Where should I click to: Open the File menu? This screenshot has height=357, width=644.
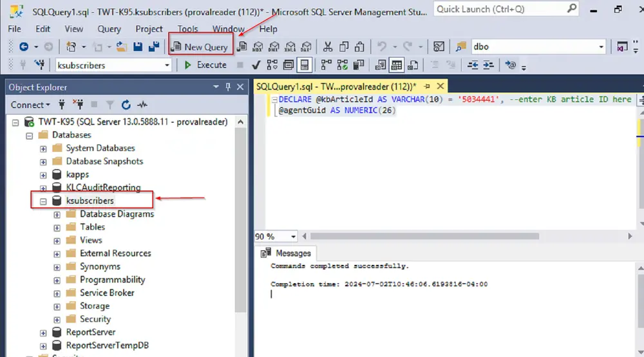[14, 29]
